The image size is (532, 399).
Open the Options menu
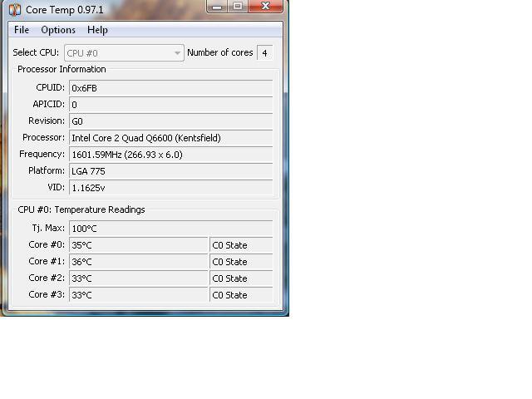pos(58,30)
